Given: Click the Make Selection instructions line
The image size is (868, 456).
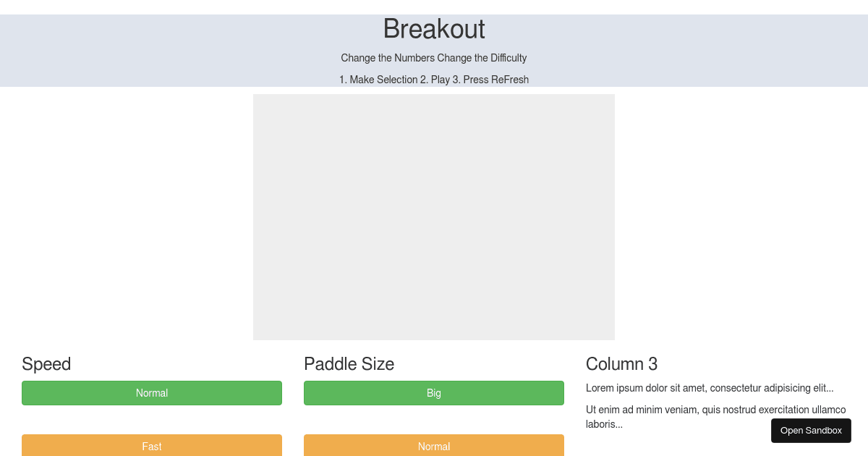Looking at the screenshot, I should (434, 80).
